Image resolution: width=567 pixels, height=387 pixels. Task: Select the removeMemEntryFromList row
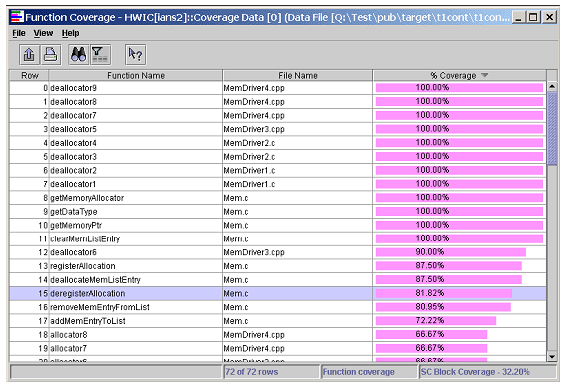click(x=278, y=307)
